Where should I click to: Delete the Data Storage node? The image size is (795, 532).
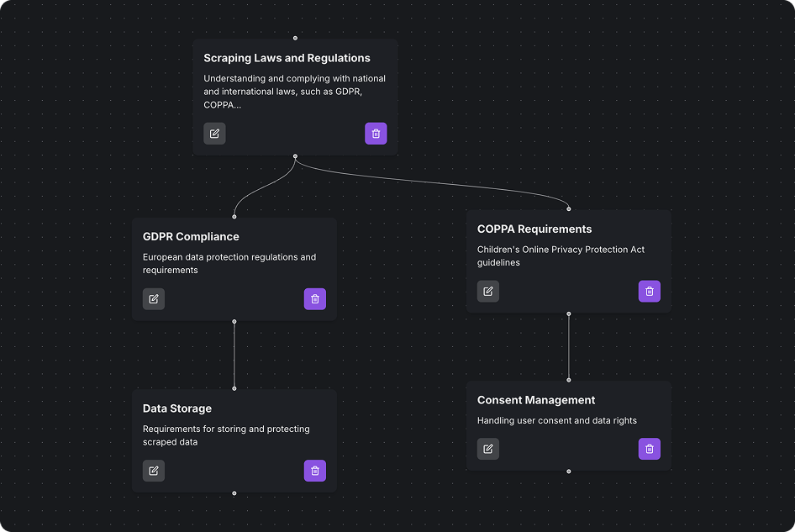pyautogui.click(x=315, y=471)
